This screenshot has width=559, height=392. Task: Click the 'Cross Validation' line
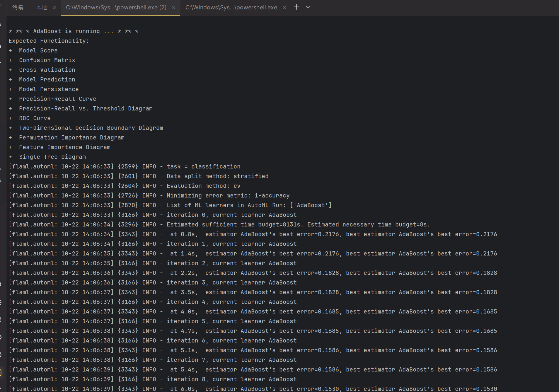(42, 70)
